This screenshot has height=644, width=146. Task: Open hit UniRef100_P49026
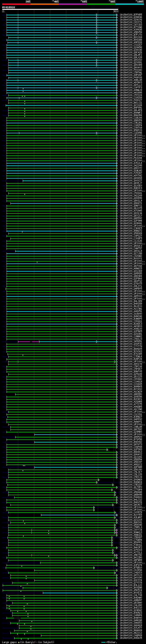pyautogui.click(x=131, y=77)
